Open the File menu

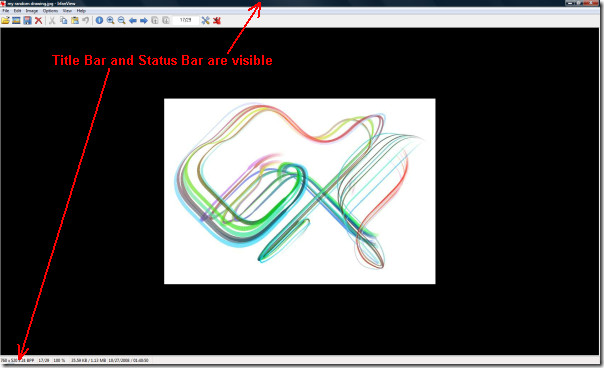point(6,11)
